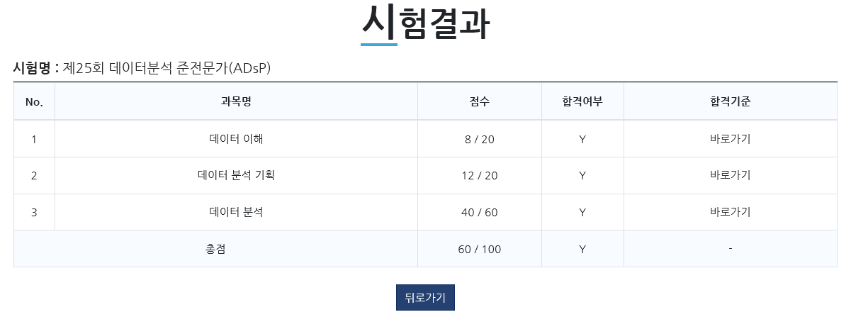Select the 데이터 분석 subject cell in row 3
Viewport: 868px width, 334px height.
click(x=236, y=212)
